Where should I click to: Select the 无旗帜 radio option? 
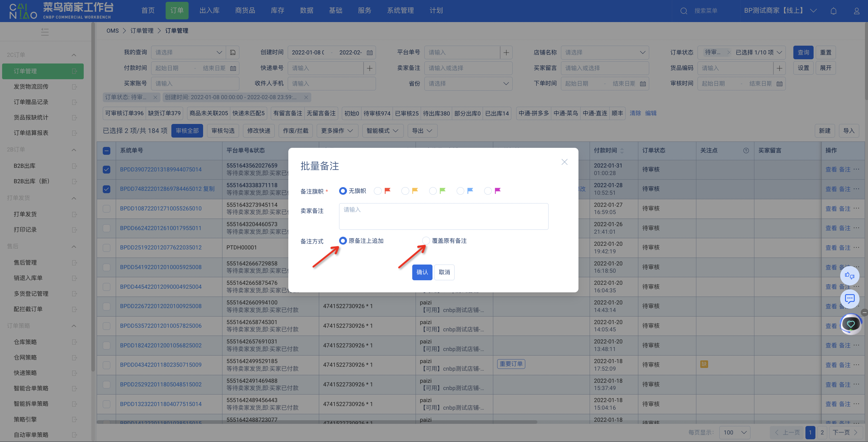[343, 191]
